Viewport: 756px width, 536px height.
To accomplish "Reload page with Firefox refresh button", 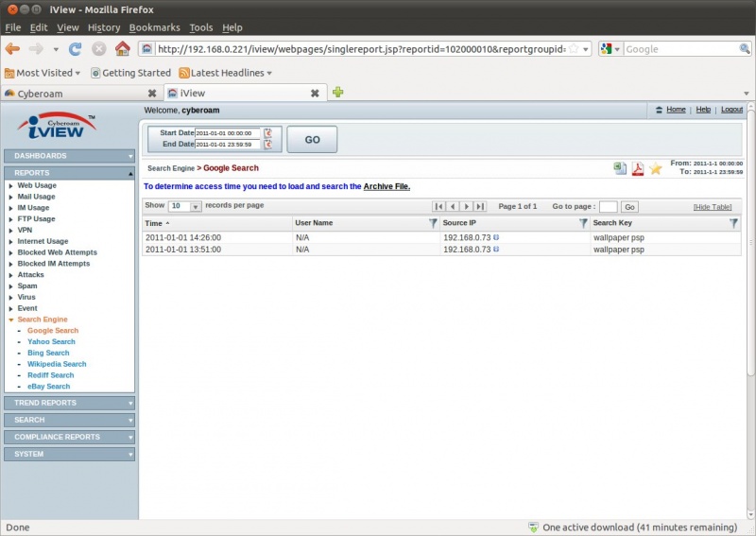I will [x=76, y=48].
